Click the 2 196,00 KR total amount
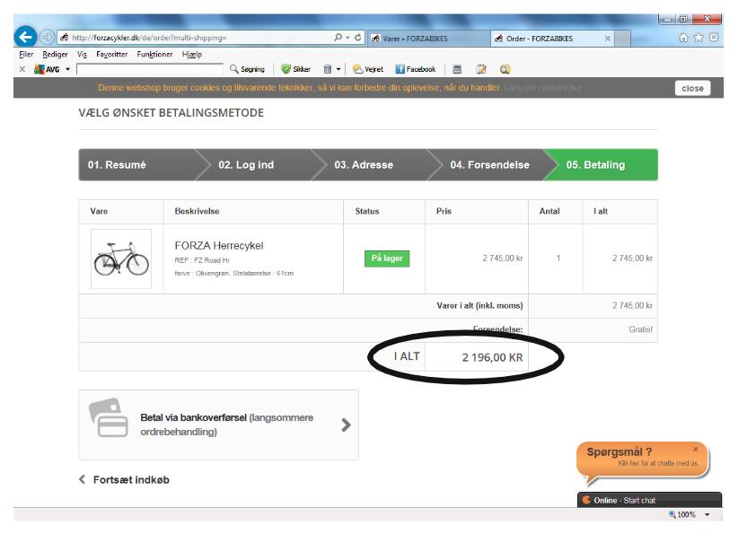 492,357
